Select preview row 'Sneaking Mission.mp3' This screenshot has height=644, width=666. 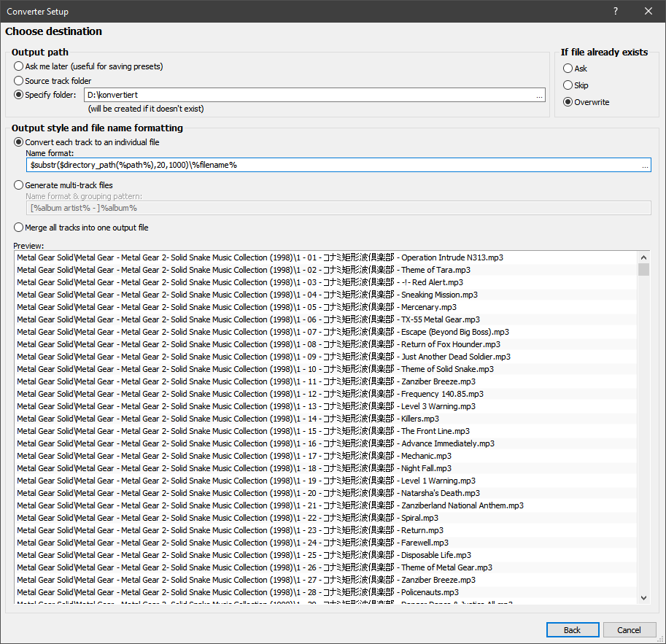326,295
